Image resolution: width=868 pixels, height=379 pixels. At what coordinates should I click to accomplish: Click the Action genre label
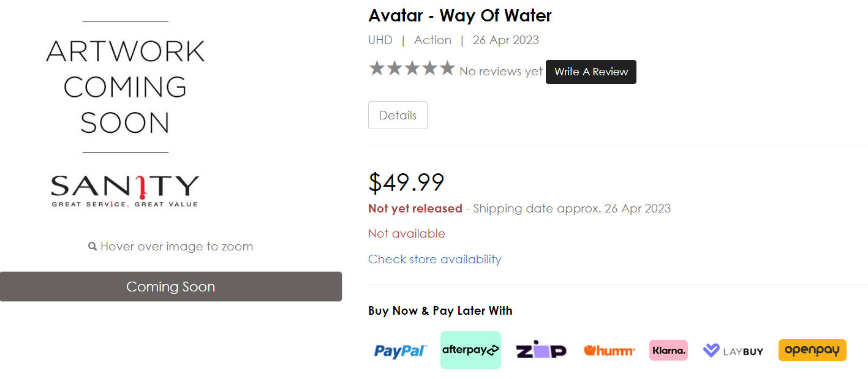tap(432, 40)
